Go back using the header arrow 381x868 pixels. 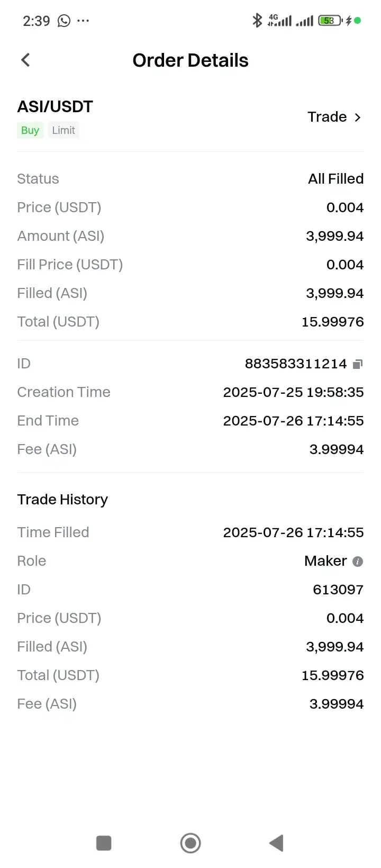(25, 60)
